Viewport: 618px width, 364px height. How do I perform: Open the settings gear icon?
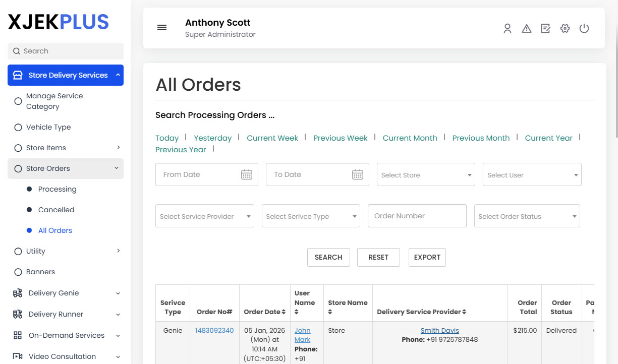coord(565,29)
